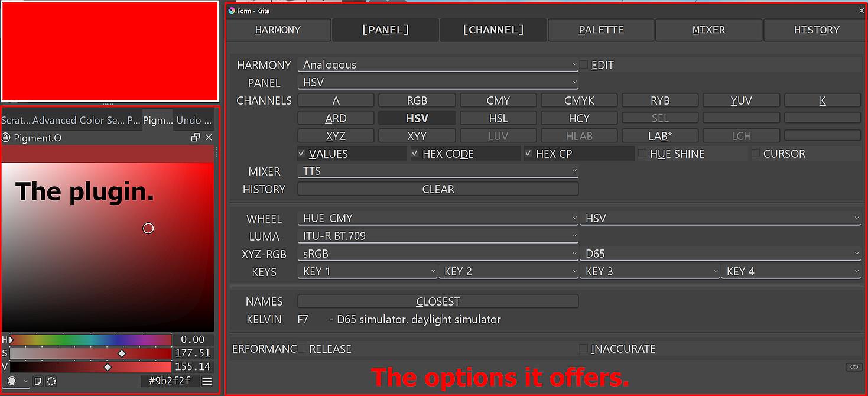The height and width of the screenshot is (396, 868).
Task: Open the LUMA ITU-R BT.709 dropdown
Action: point(438,236)
